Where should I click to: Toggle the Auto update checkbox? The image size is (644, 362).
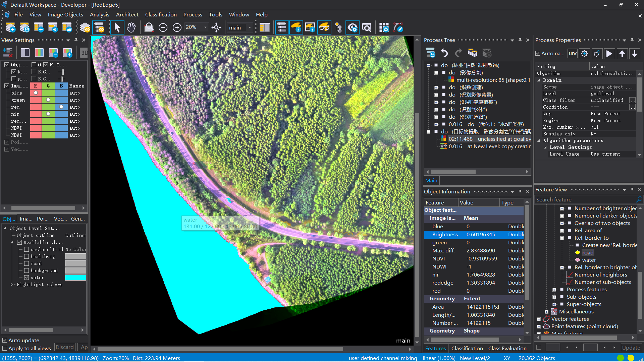[5, 340]
